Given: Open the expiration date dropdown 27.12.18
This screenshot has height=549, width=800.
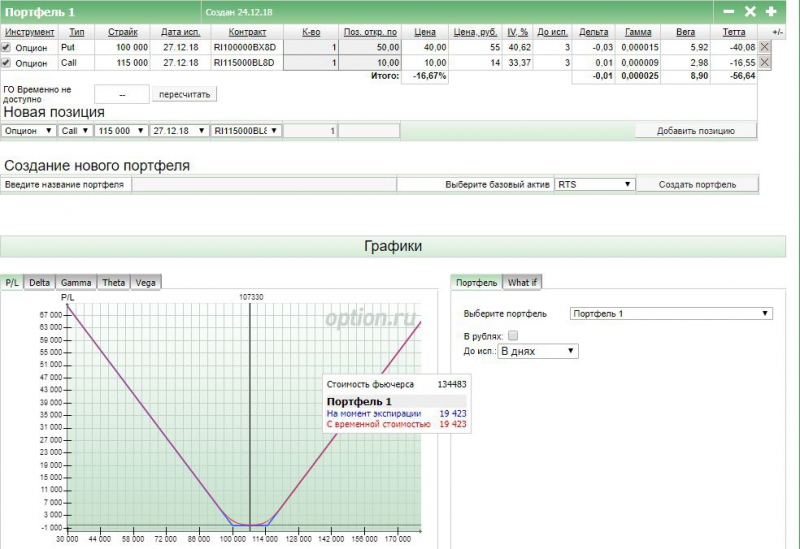Looking at the screenshot, I should [x=179, y=131].
